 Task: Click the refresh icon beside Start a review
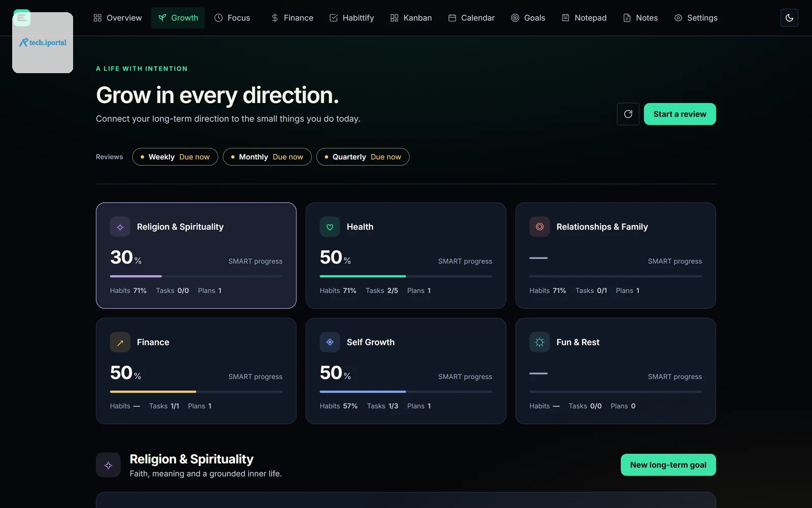pyautogui.click(x=628, y=114)
